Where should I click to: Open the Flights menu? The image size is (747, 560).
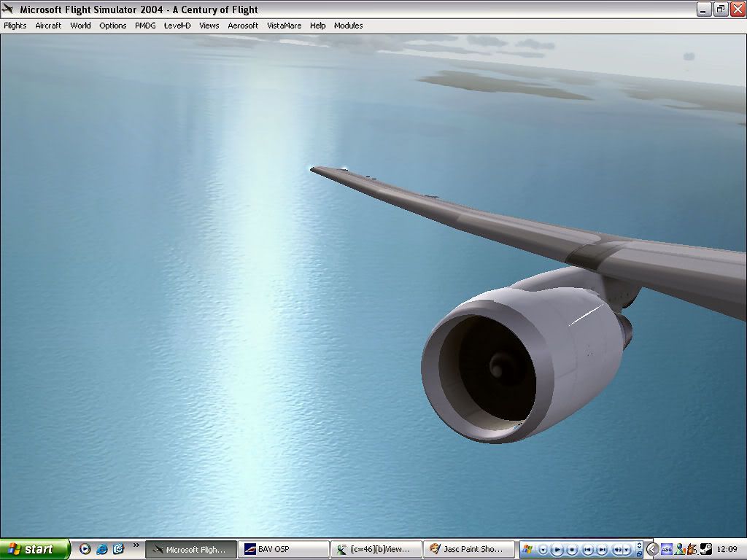(x=15, y=26)
